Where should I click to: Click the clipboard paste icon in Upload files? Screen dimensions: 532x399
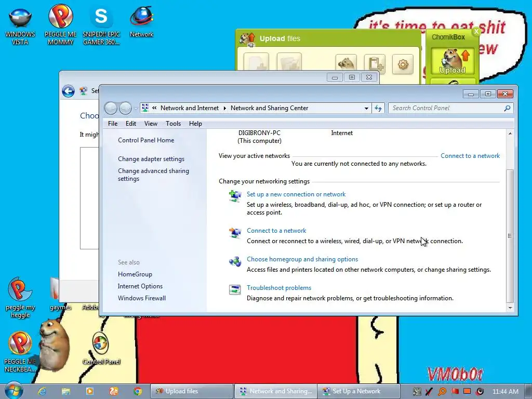(375, 64)
